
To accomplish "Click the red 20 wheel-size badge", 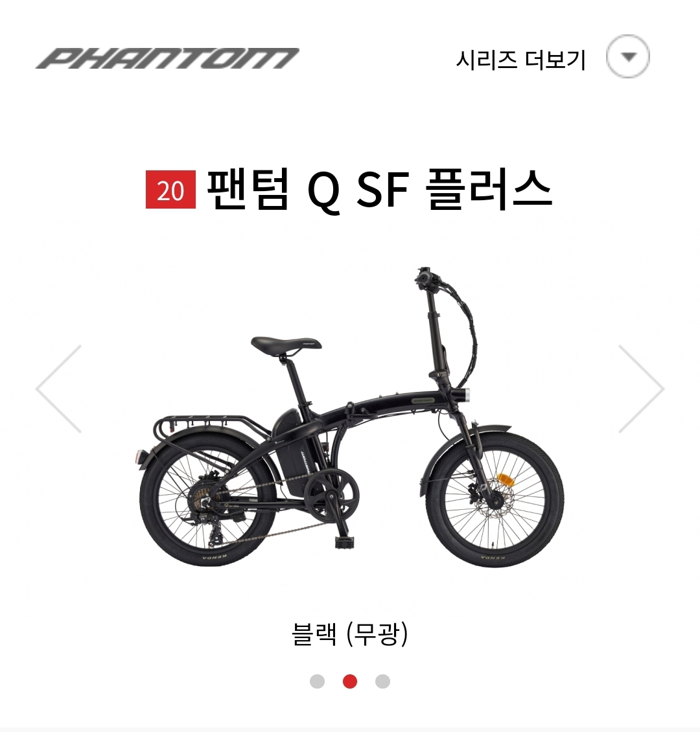I will [170, 190].
